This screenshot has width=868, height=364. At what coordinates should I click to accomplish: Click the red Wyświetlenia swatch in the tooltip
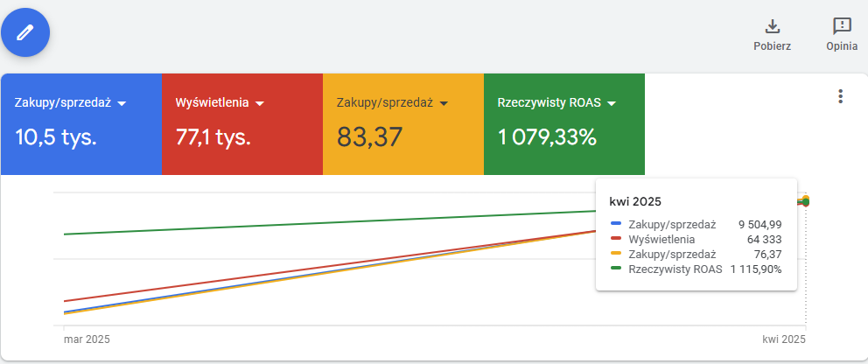point(616,238)
